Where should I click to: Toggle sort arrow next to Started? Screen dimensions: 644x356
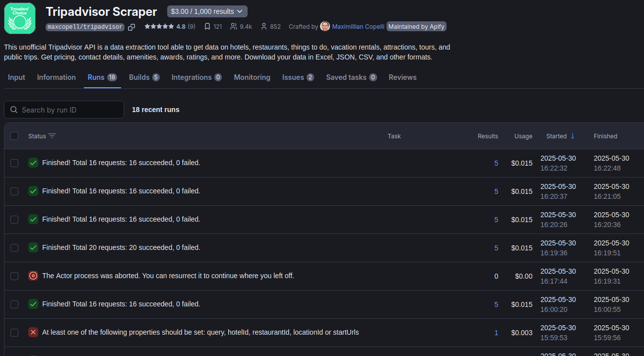coord(573,136)
